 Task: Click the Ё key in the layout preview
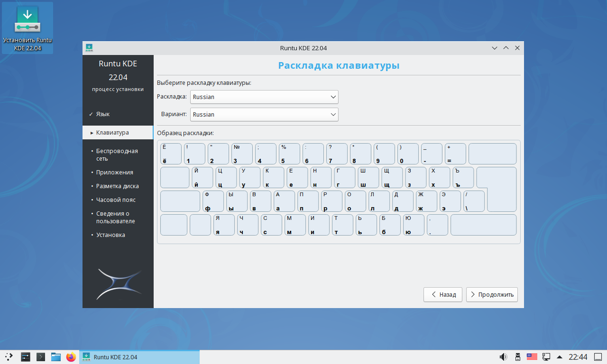(171, 154)
